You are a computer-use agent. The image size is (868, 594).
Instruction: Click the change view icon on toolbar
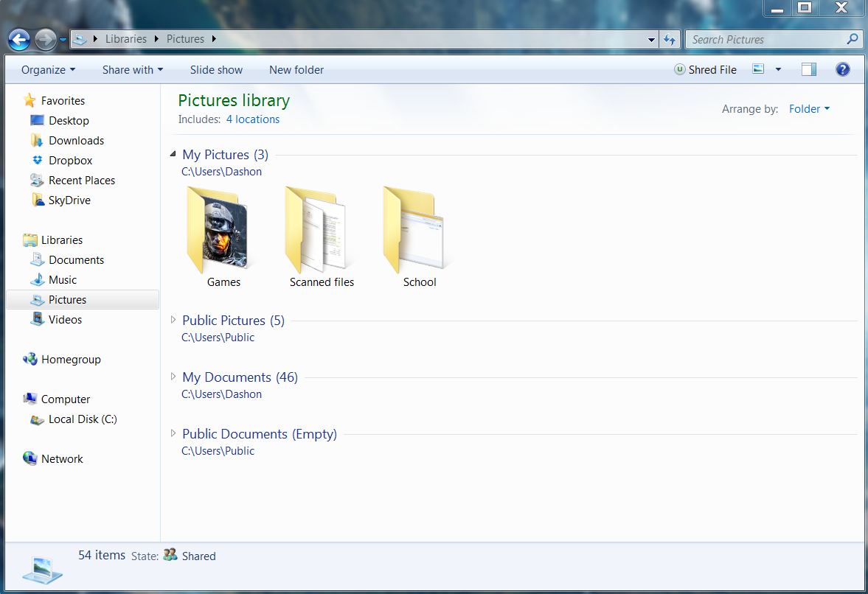760,69
